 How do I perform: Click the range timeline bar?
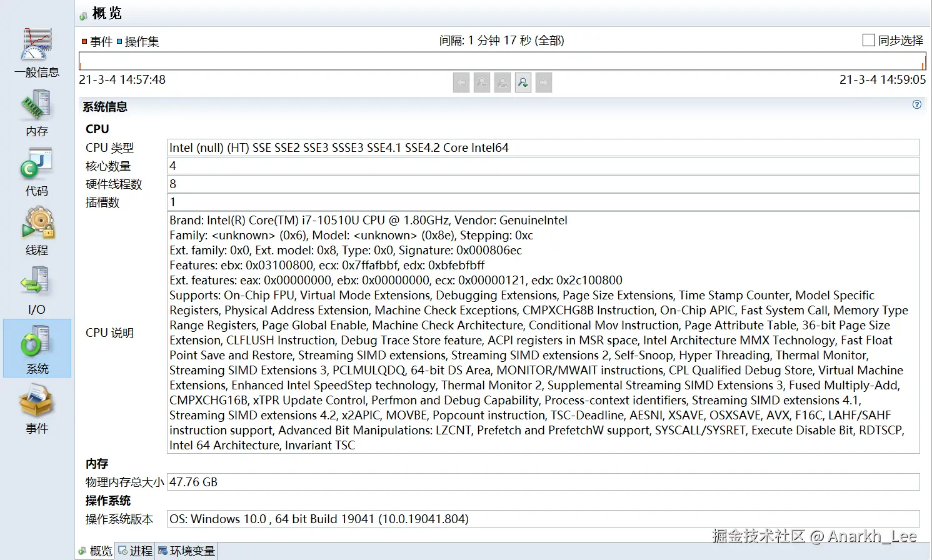tap(502, 61)
